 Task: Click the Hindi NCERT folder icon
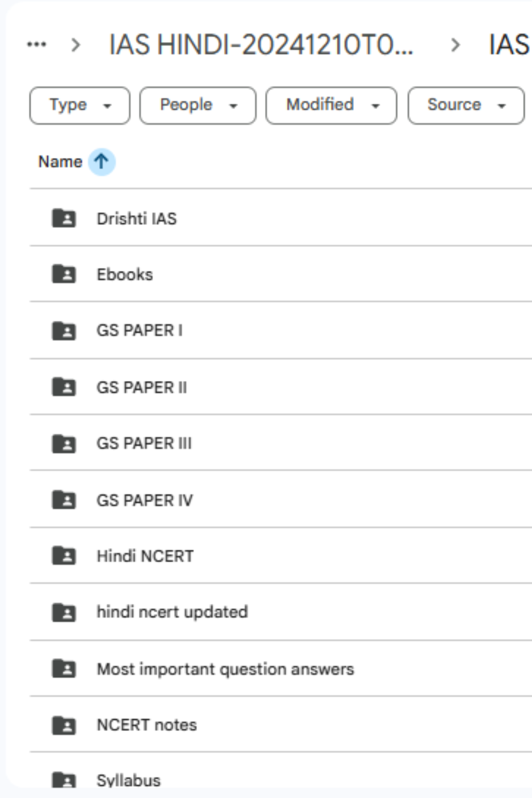(64, 556)
